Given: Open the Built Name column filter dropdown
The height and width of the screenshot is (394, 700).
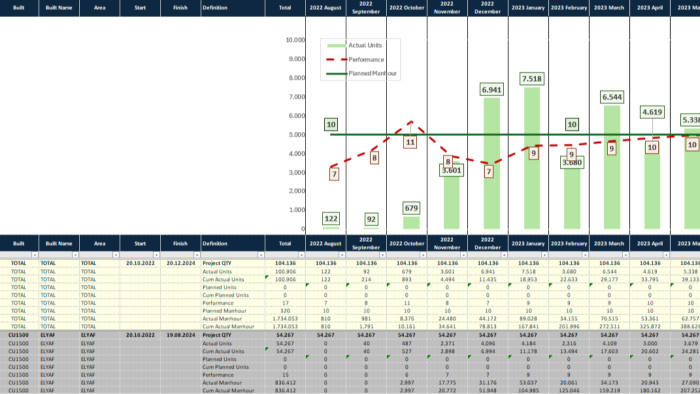Looking at the screenshot, I should [75, 255].
